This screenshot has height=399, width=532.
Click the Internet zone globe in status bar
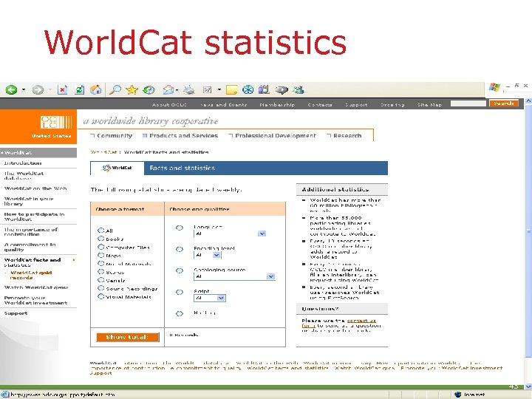(x=457, y=395)
